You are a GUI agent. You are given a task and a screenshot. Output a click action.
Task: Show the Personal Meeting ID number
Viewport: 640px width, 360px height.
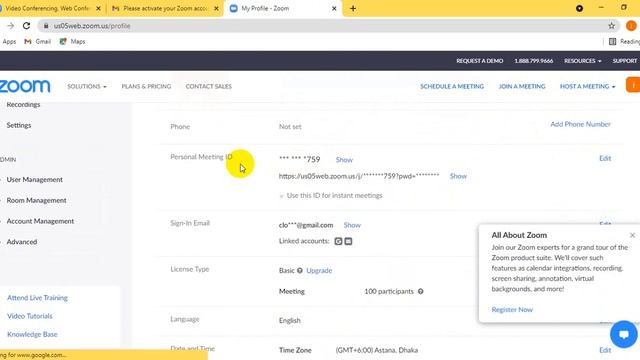tap(344, 160)
